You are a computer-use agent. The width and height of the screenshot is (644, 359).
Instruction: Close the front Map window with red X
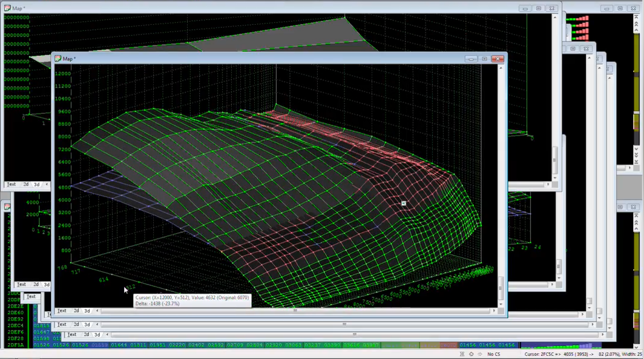tap(498, 59)
